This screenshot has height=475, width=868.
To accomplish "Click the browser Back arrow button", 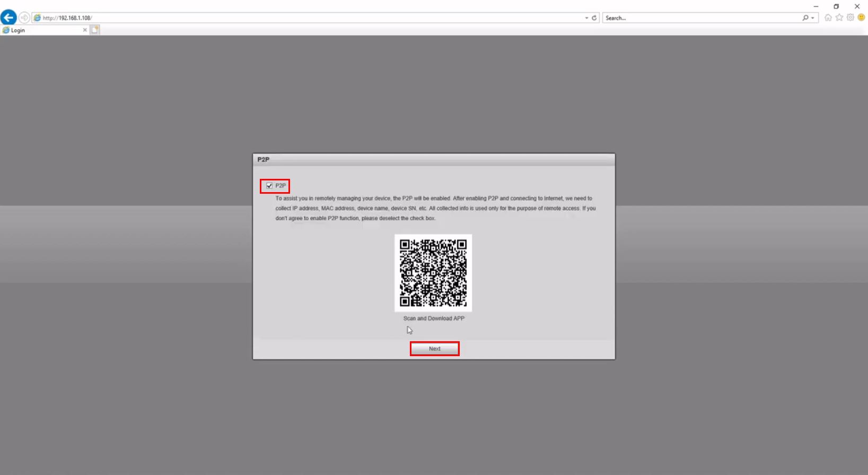I will coord(8,18).
